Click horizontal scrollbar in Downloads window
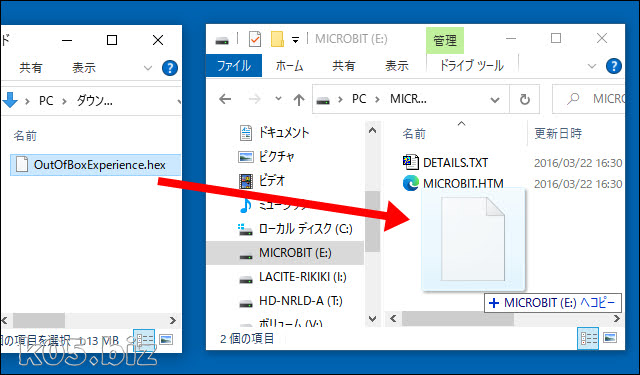The height and width of the screenshot is (375, 640). (x=39, y=320)
